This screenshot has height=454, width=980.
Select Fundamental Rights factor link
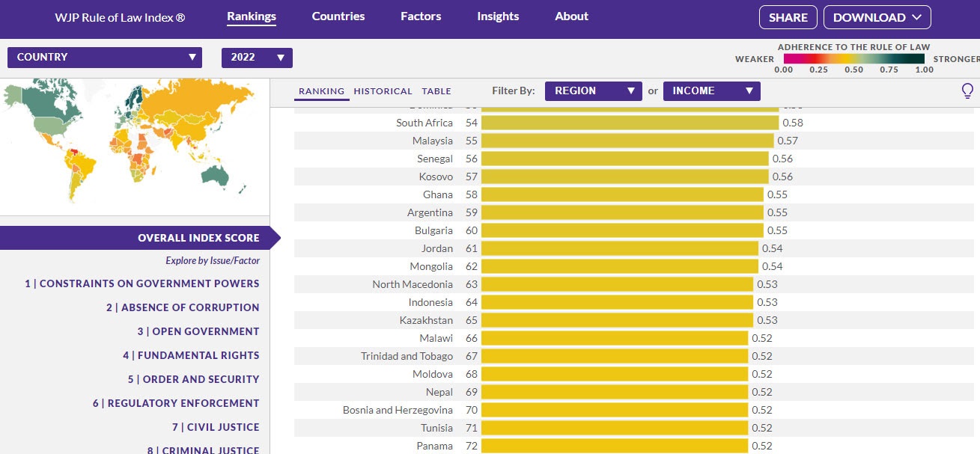pyautogui.click(x=191, y=355)
